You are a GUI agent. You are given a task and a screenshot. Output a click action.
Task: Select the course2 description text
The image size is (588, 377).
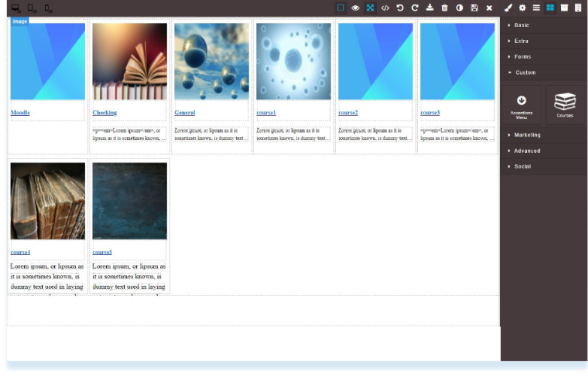[375, 134]
